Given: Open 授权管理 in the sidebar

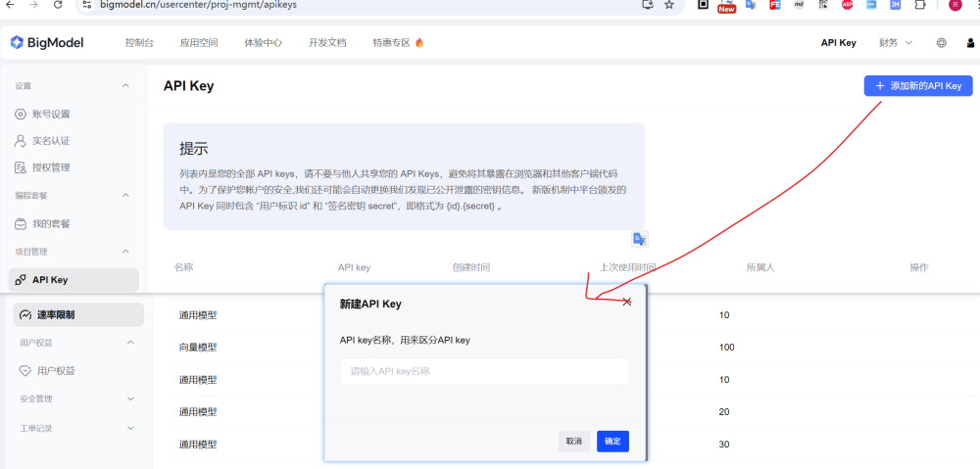Looking at the screenshot, I should [51, 167].
